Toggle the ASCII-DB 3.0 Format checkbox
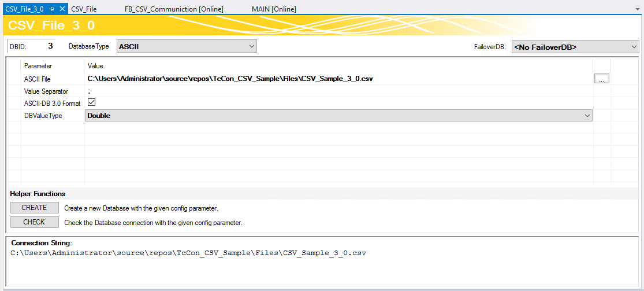 pos(92,102)
